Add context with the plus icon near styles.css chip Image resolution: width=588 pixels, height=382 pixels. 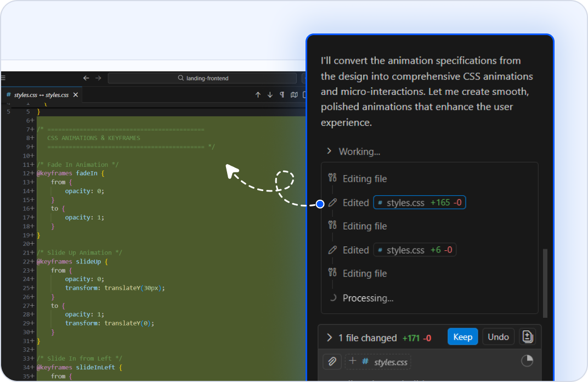coord(352,361)
